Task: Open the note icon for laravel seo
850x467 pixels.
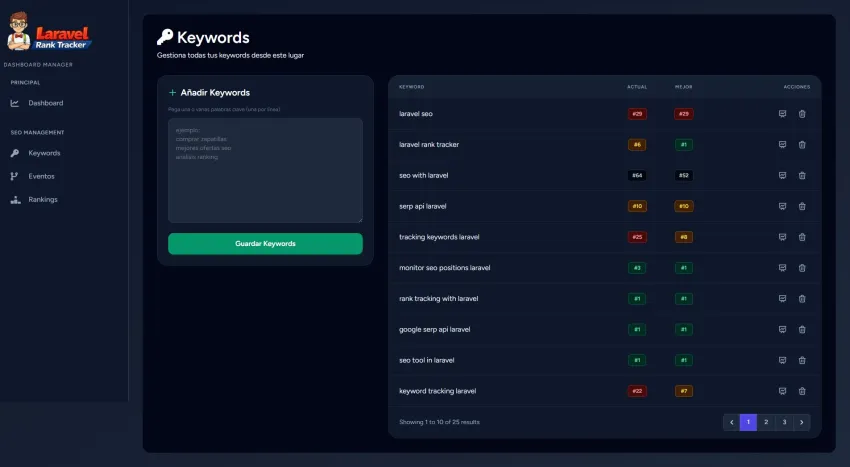Action: tap(782, 114)
